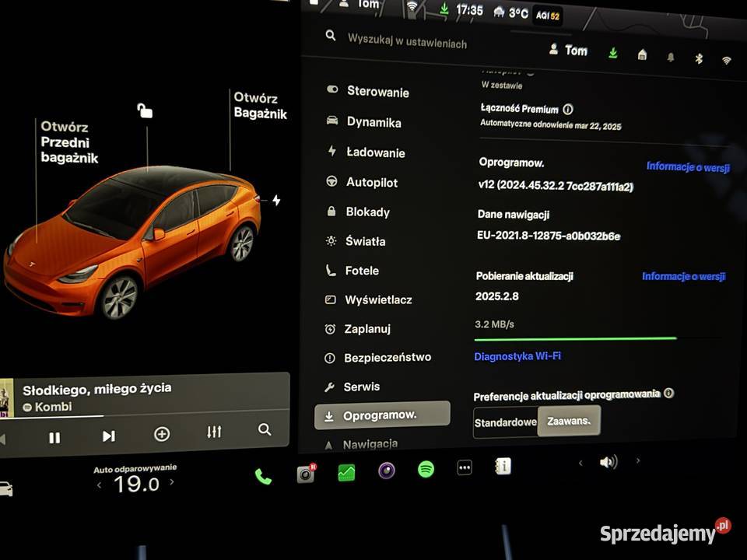Open the Wyświetlacz settings section
Viewport: 747px width, 560px height.
(368, 299)
